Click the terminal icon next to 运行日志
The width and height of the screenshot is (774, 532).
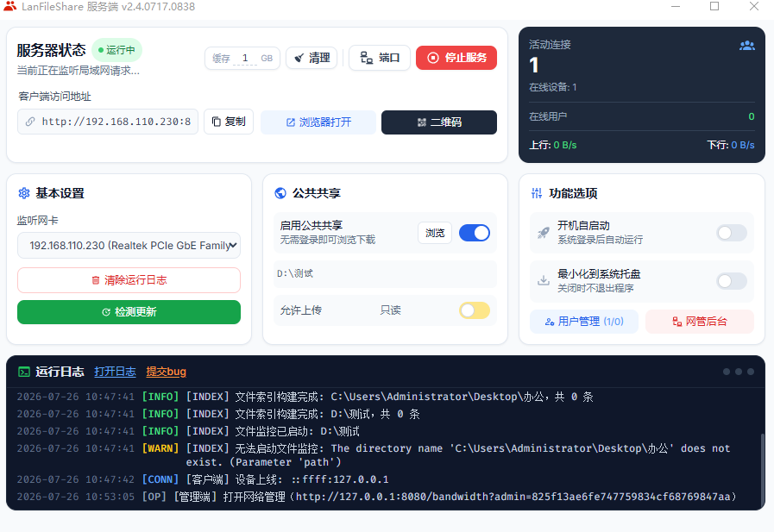23,372
